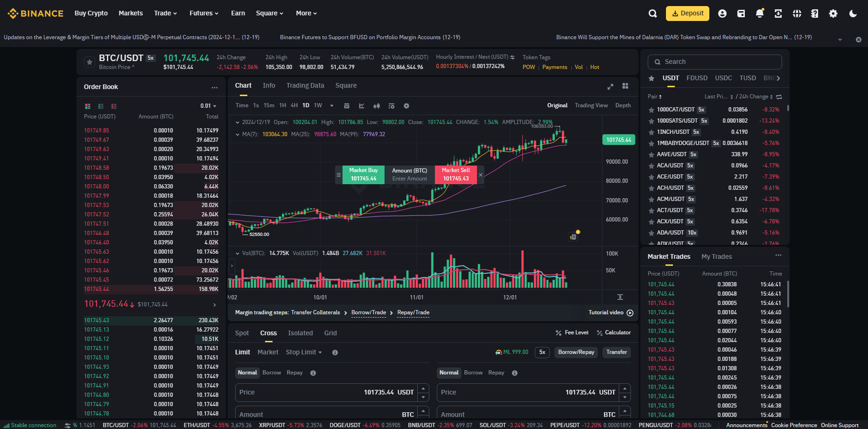Collapse the OHLC info line chevron

click(238, 122)
